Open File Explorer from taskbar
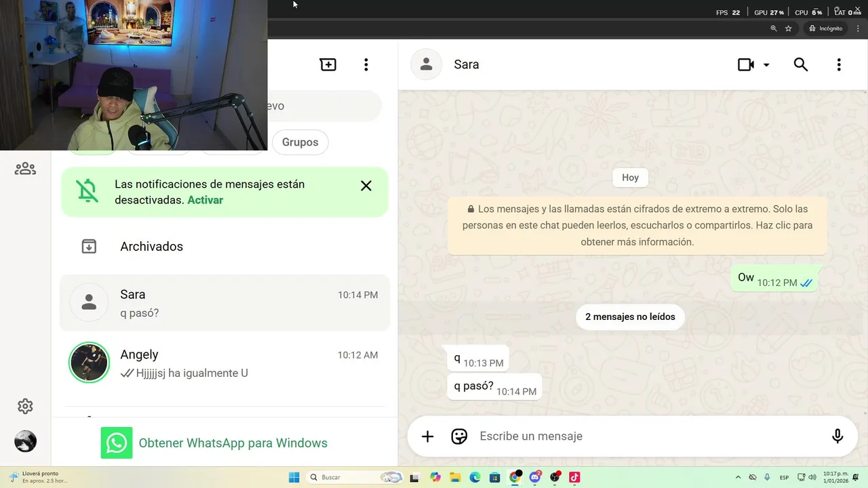The width and height of the screenshot is (868, 488). [455, 477]
